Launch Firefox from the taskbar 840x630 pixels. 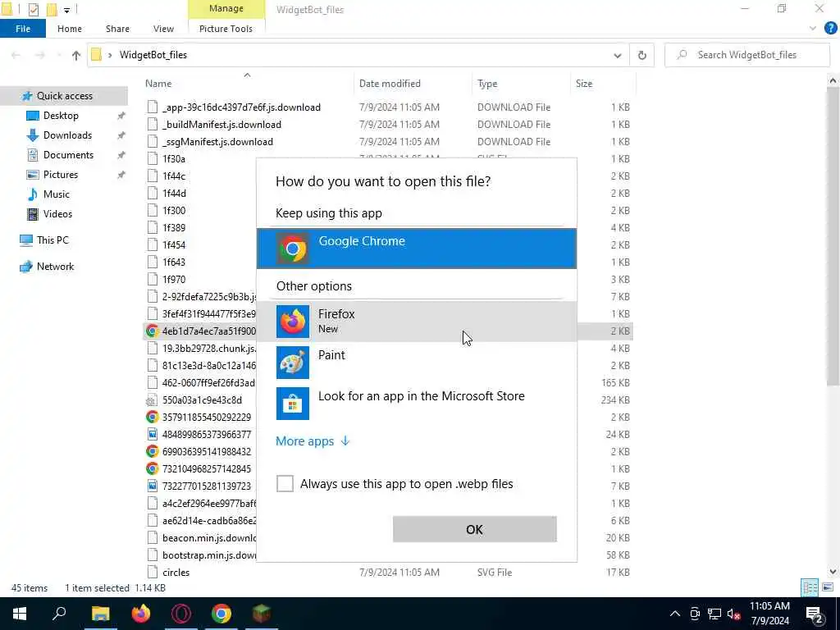pyautogui.click(x=141, y=614)
